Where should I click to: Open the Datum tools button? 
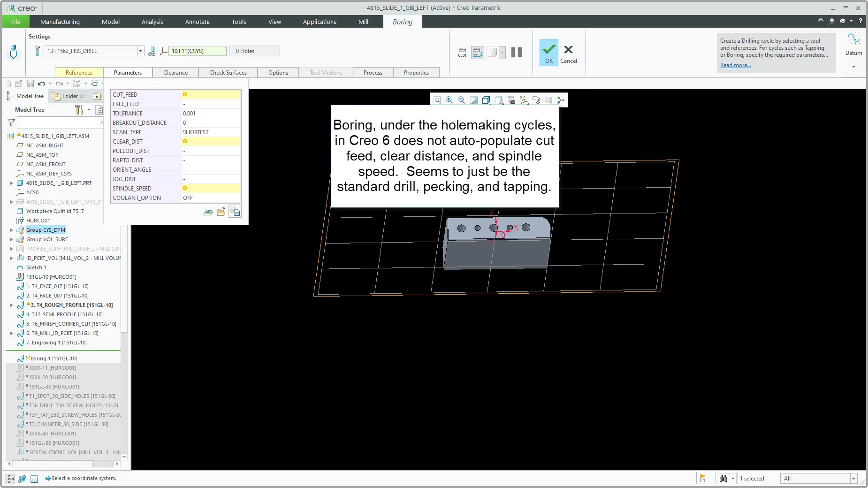tap(853, 44)
